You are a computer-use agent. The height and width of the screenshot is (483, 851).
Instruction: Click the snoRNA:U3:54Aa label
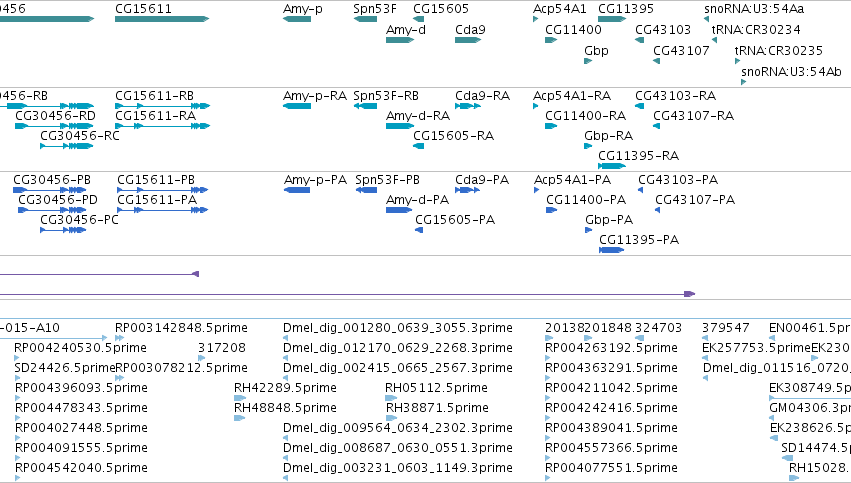pos(754,9)
